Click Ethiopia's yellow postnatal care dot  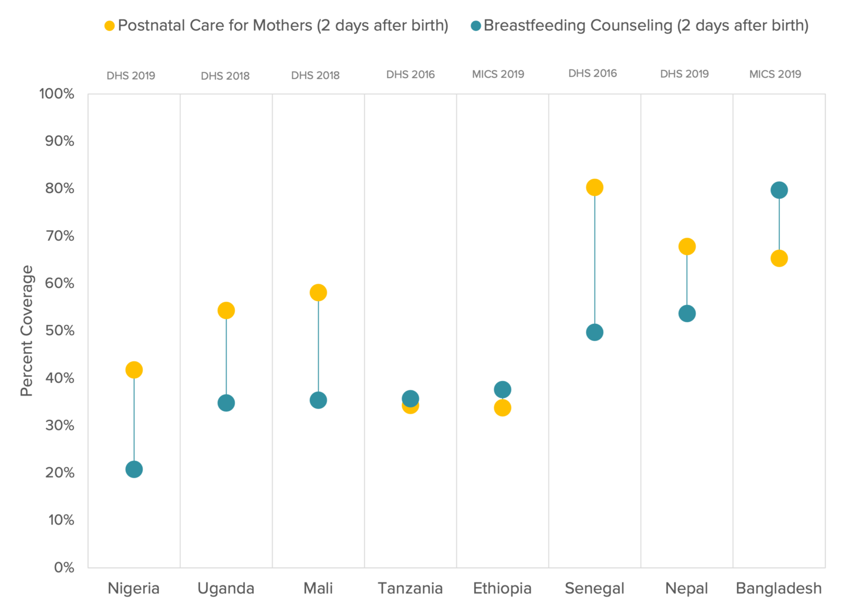[502, 408]
